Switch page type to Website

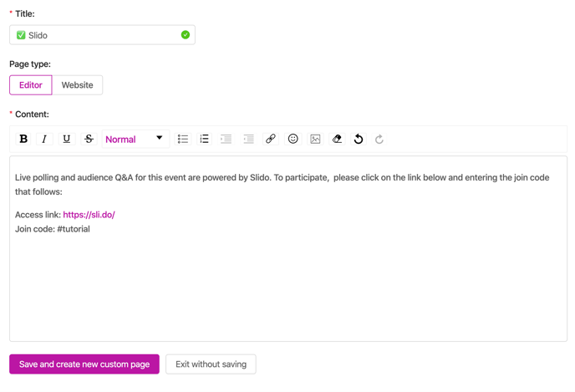point(78,85)
